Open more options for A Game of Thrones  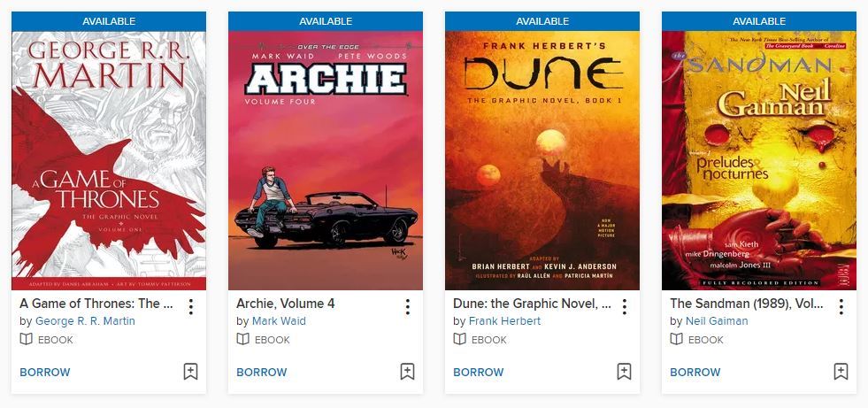pos(191,307)
